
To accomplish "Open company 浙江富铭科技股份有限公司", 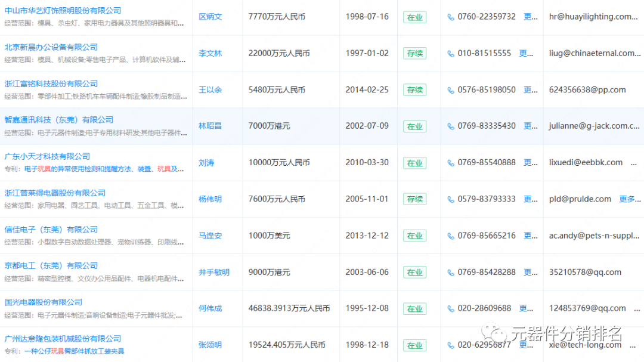I will (x=51, y=84).
